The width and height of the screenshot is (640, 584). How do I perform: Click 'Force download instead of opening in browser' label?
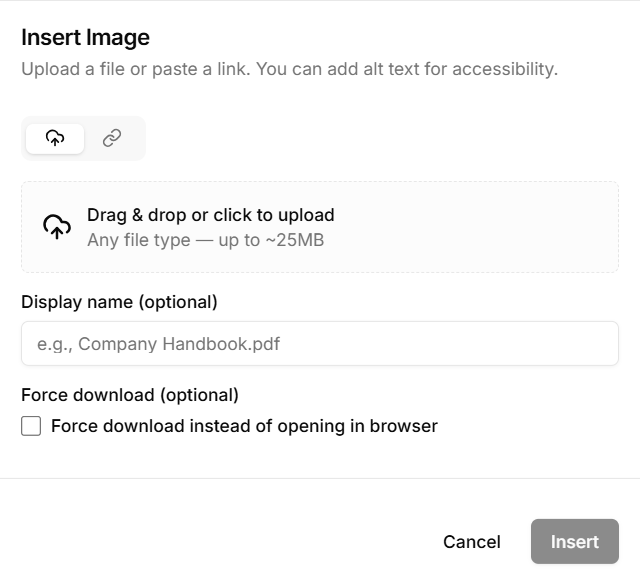(x=244, y=426)
